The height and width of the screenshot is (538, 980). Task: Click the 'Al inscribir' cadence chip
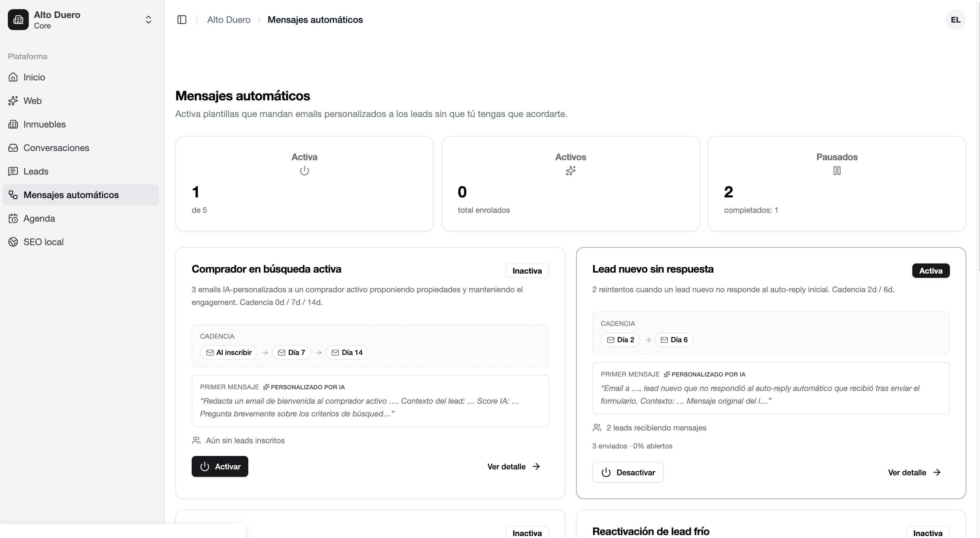[x=229, y=352]
